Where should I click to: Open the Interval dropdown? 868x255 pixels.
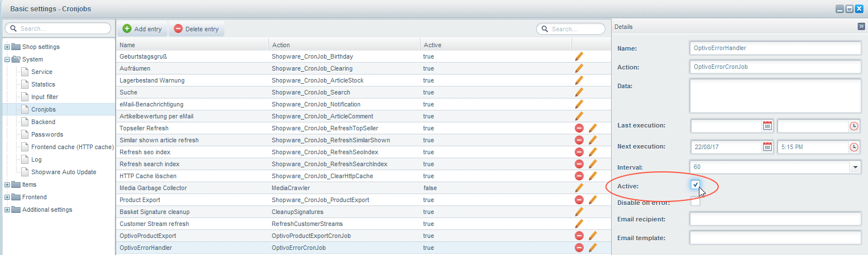tap(855, 167)
